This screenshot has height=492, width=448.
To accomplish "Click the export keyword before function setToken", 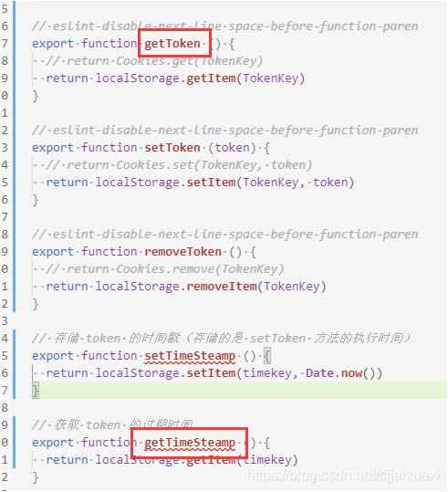I will [x=53, y=148].
